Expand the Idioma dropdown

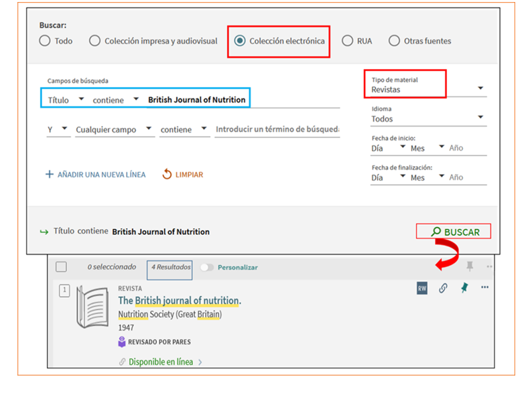coord(428,118)
